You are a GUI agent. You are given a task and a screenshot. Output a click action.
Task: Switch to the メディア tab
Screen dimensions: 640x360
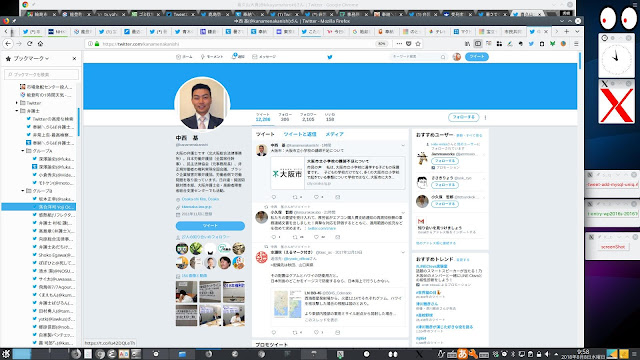334,134
